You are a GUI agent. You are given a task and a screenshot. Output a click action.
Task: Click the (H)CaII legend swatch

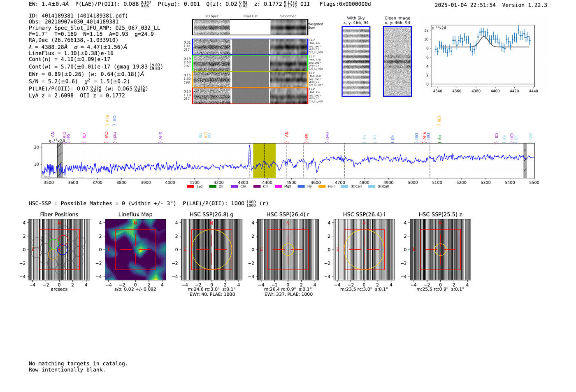point(372,186)
